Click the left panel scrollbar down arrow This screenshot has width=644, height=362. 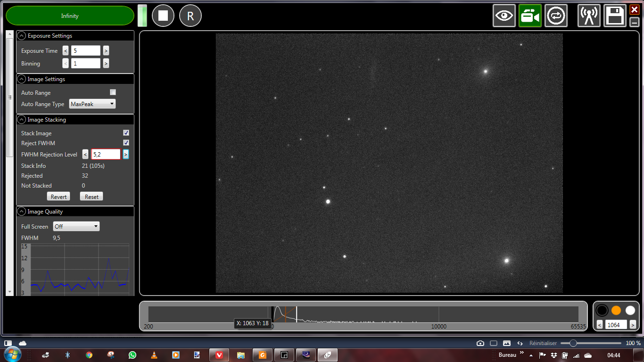(10, 292)
